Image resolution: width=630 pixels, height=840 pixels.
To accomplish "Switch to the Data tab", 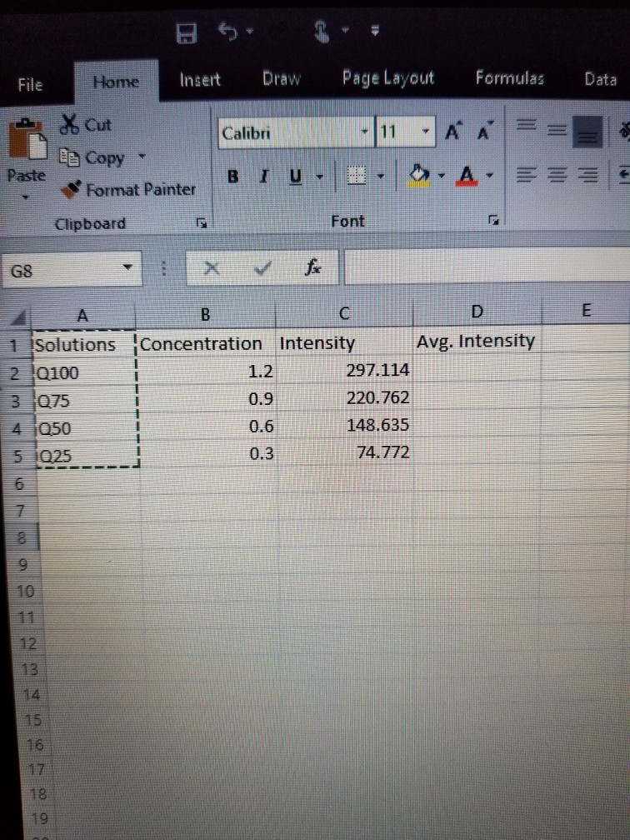I will click(601, 79).
